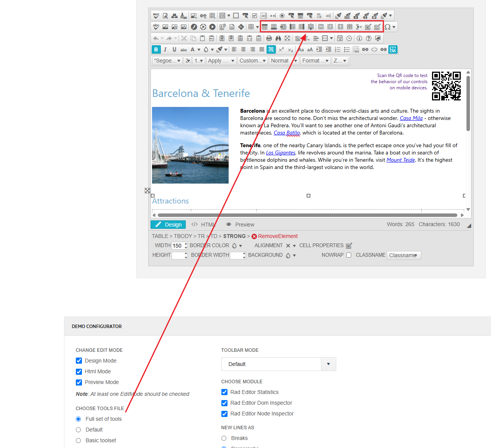The image size is (491, 448).
Task: Switch to the HTML tab
Action: (x=203, y=225)
